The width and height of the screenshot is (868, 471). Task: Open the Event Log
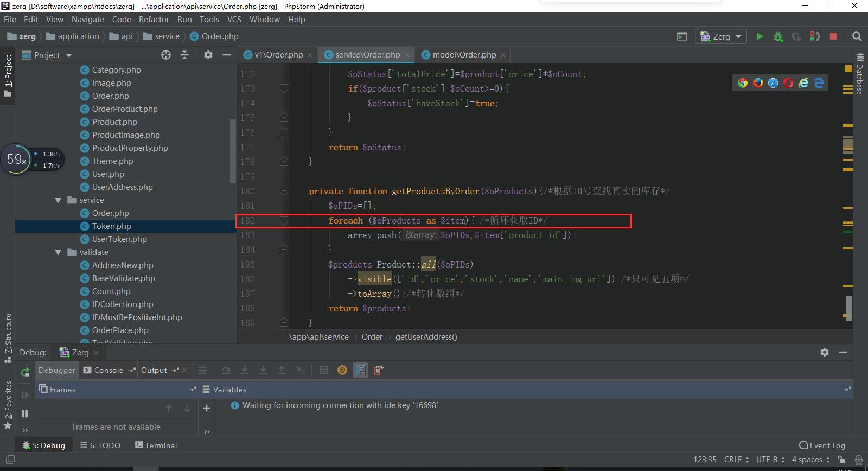pyautogui.click(x=822, y=445)
